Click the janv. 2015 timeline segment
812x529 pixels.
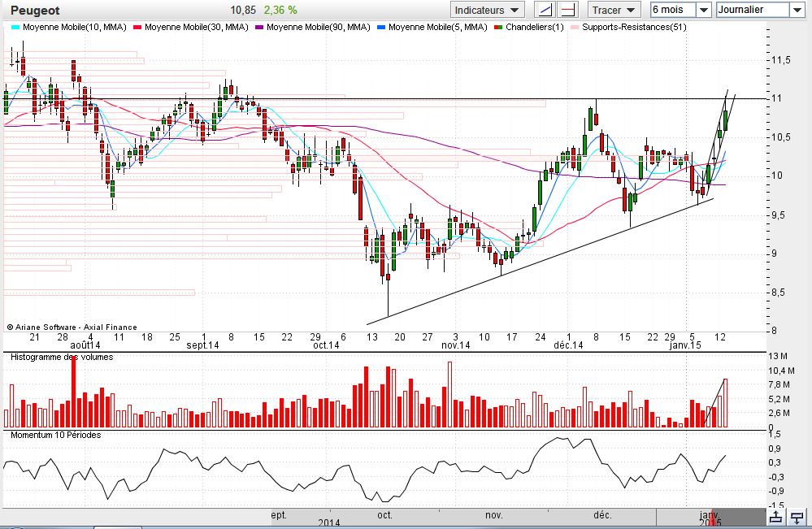709,517
